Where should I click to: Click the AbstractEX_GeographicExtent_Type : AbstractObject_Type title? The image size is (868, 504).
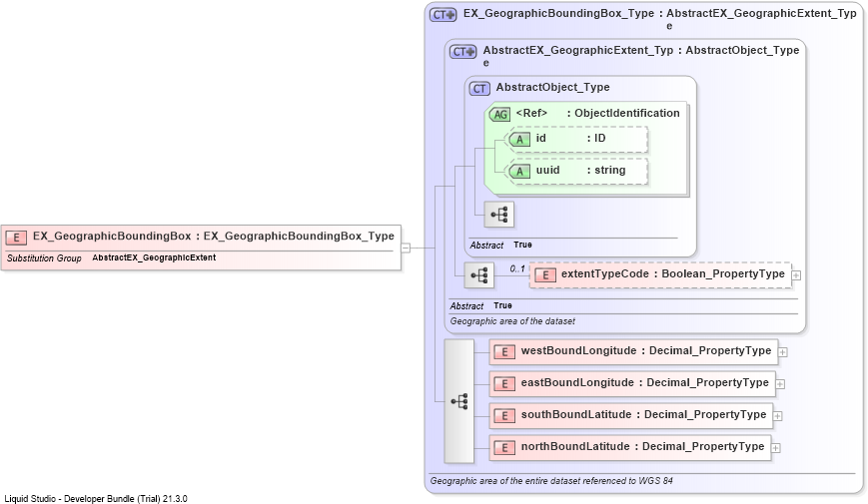coord(641,56)
